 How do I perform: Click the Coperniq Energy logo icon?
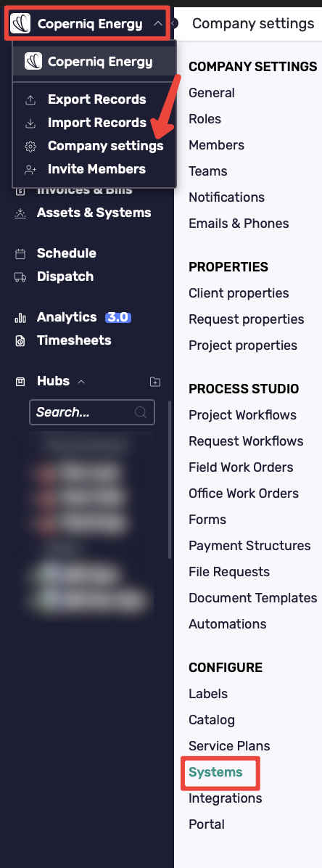[x=20, y=24]
